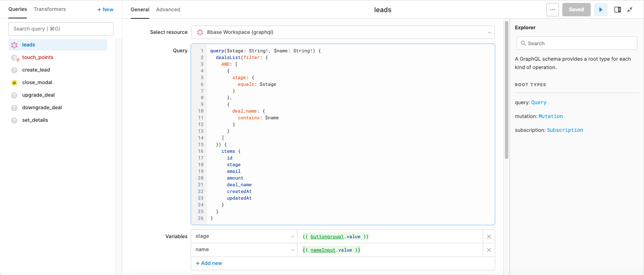Click the JS icon beside close_modal
Image resolution: width=644 pixels, height=275 pixels.
tap(14, 82)
